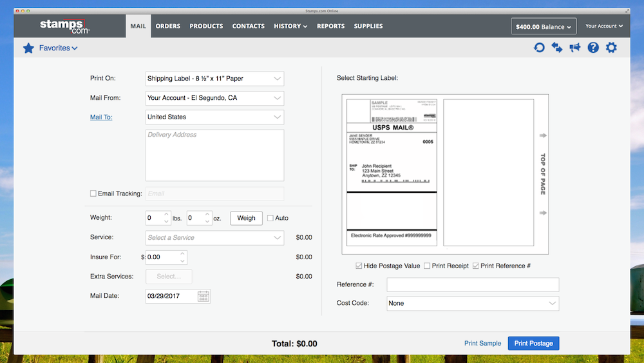The width and height of the screenshot is (644, 363).
Task: Click the lower top-of-page arrow
Action: coord(543,213)
